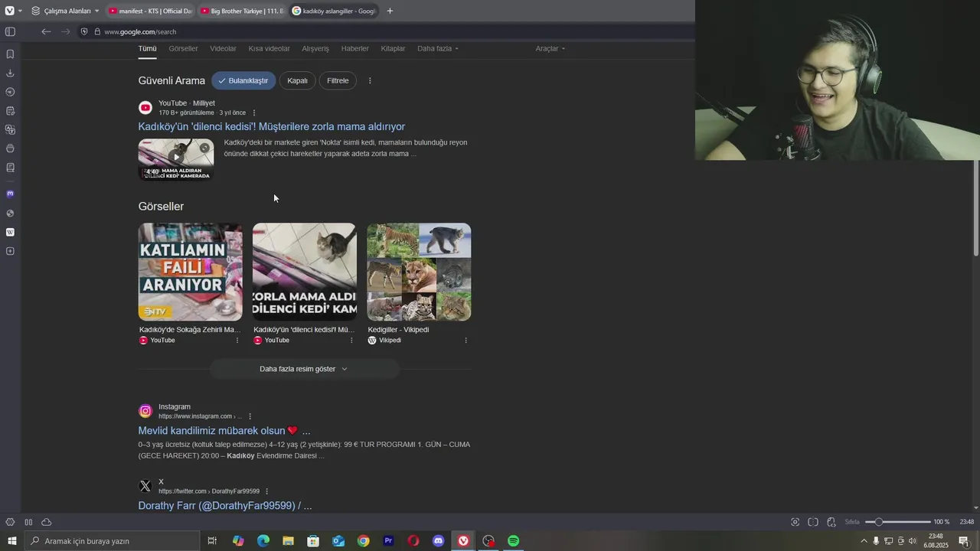Expand Çalışma Alanları workspaces dropdown

pyautogui.click(x=66, y=11)
